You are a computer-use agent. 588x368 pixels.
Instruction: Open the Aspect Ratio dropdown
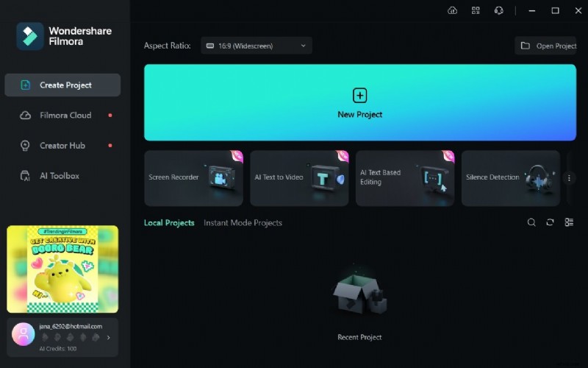click(x=257, y=46)
